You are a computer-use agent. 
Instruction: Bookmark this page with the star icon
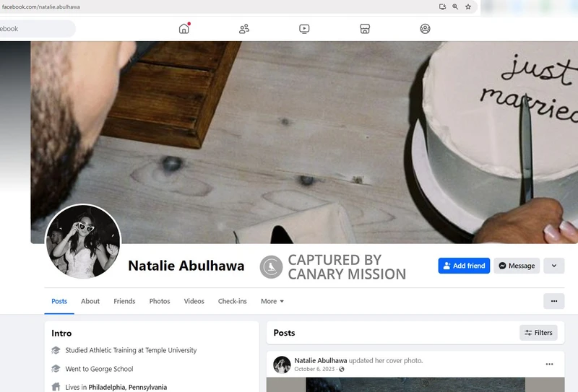pos(468,6)
